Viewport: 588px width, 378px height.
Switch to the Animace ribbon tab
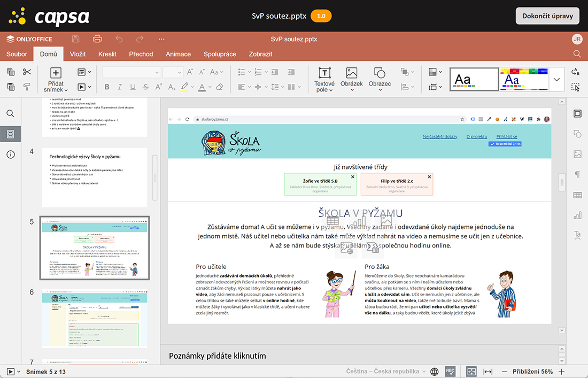coord(178,54)
